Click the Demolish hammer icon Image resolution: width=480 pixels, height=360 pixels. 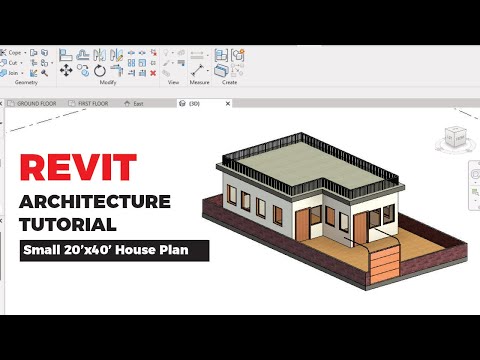pyautogui.click(x=45, y=73)
